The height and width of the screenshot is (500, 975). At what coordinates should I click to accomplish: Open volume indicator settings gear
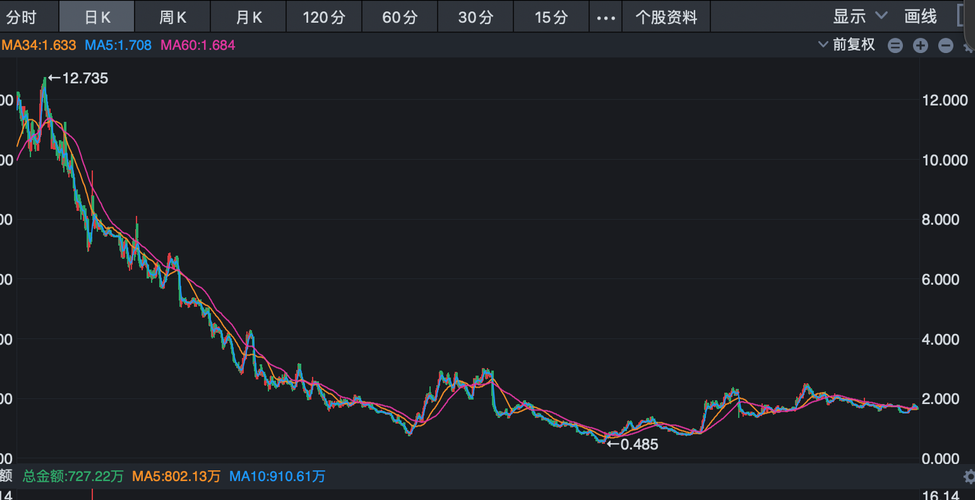pyautogui.click(x=968, y=477)
